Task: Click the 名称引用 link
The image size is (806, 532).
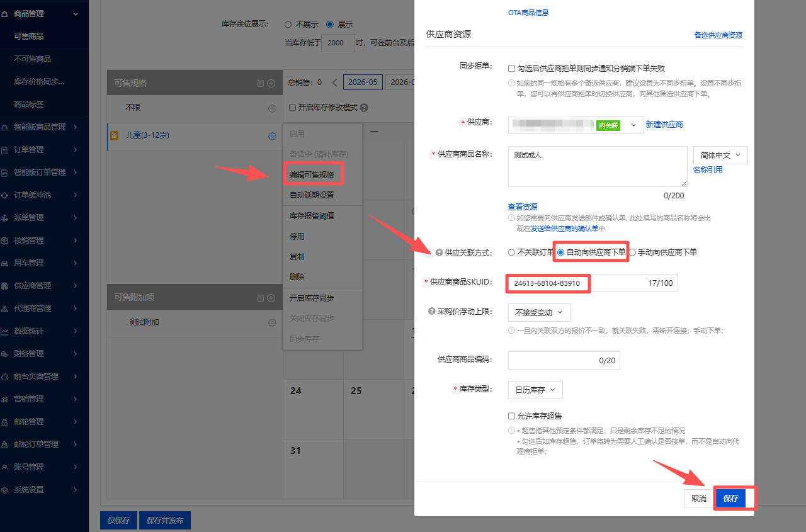Action: 708,170
